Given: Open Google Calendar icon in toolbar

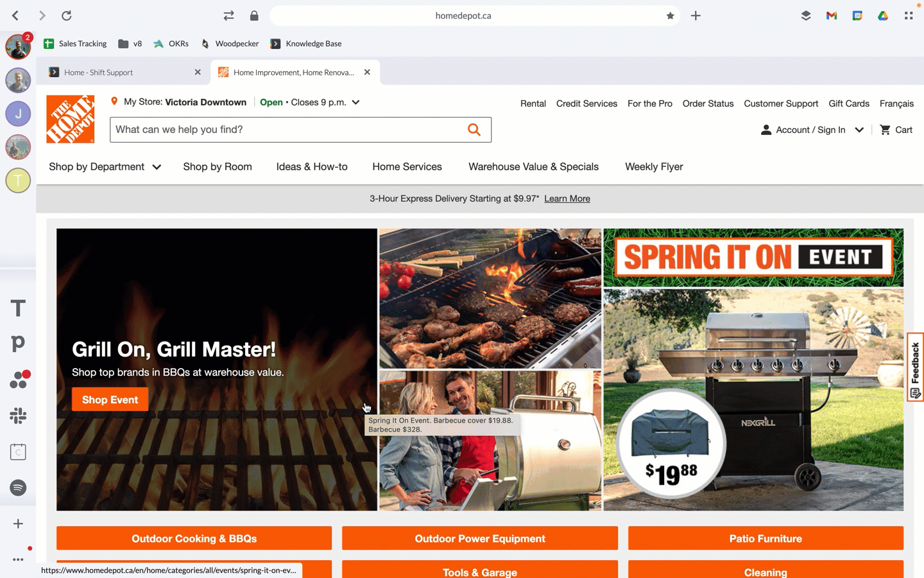Looking at the screenshot, I should coord(857,15).
